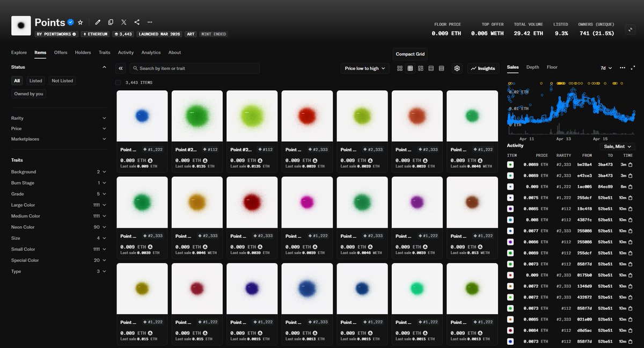The height and width of the screenshot is (348, 644).
Task: Enable the Owned by you filter
Action: click(x=29, y=93)
